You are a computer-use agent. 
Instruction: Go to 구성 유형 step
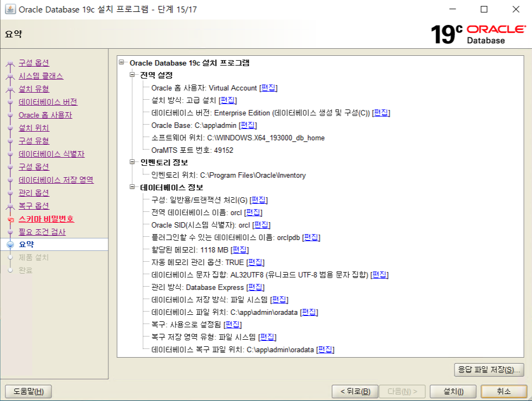pos(34,141)
